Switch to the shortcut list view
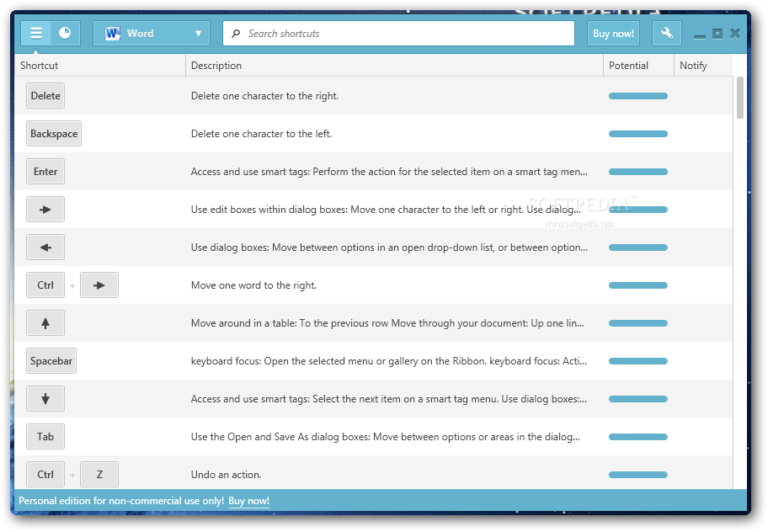768x532 pixels. click(x=35, y=34)
